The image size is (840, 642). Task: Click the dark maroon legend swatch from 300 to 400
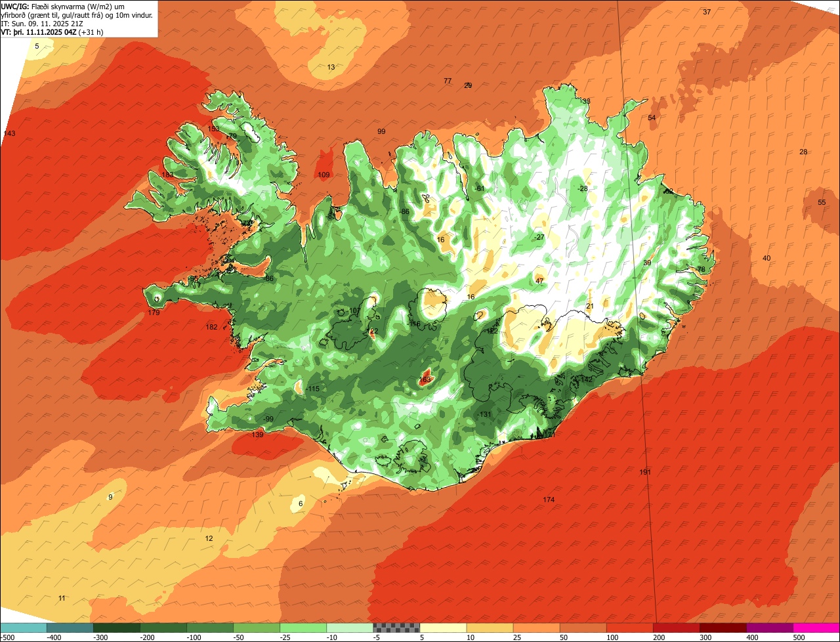tap(723, 628)
